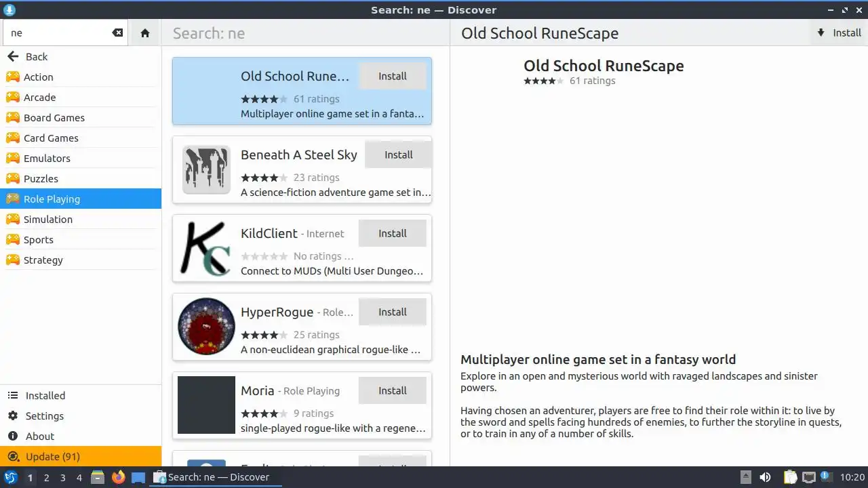
Task: Click the Back arrow in sidebar
Action: coord(13,56)
